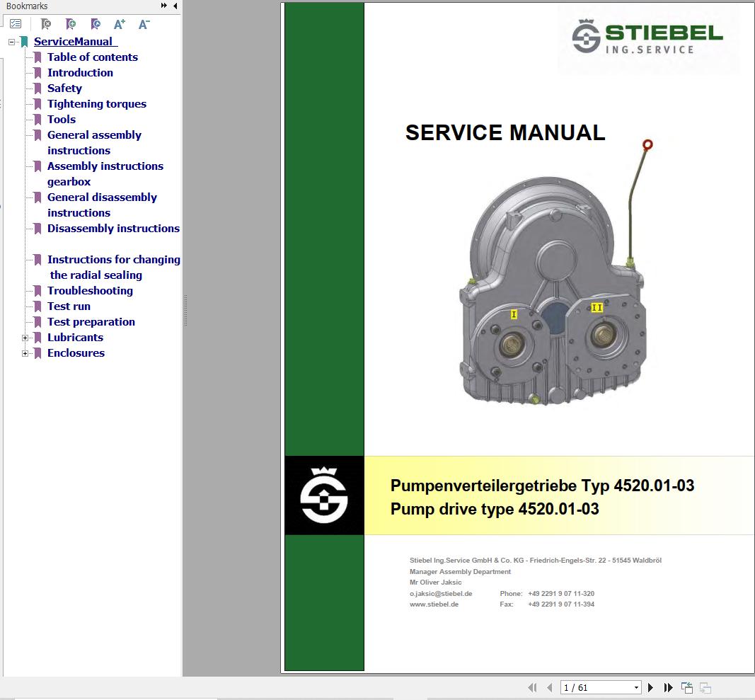Go to the next page

(x=650, y=687)
